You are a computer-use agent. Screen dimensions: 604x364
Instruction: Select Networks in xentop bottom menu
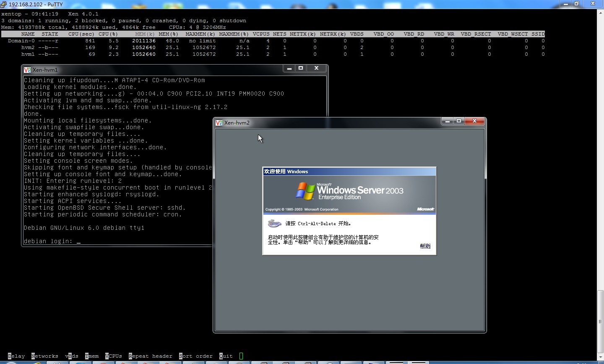(45, 356)
